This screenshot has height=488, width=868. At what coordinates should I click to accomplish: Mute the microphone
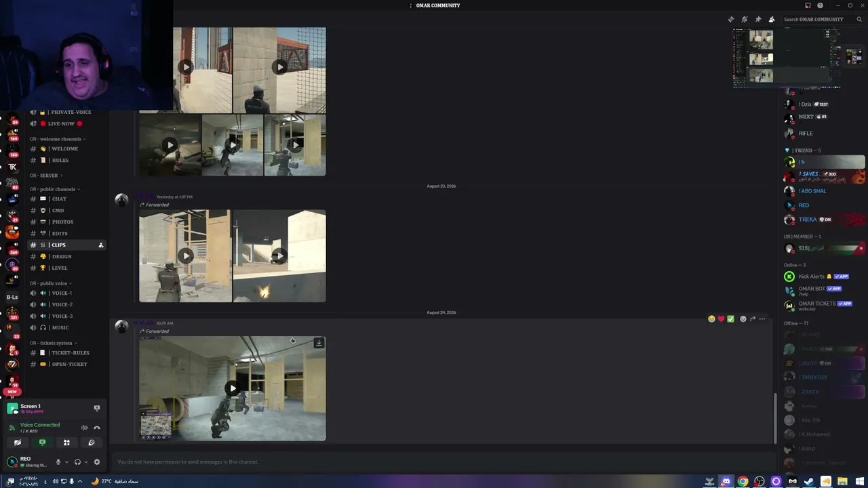58,462
